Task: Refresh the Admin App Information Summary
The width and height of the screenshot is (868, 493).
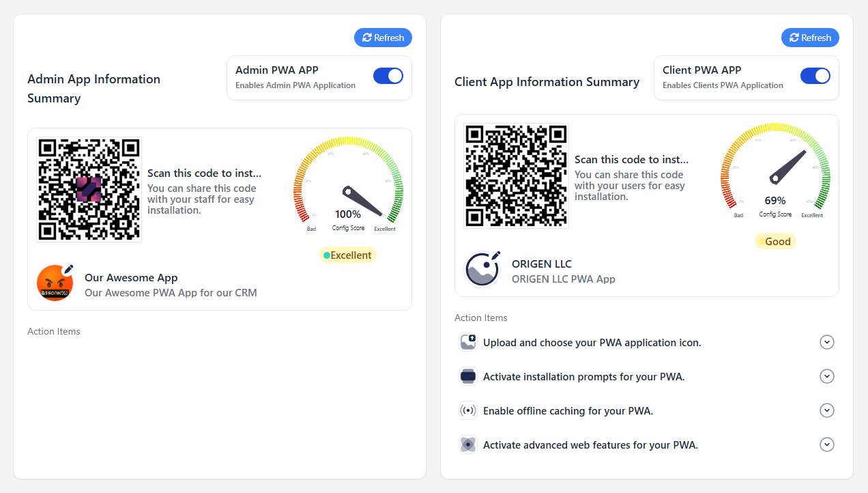Action: tap(383, 38)
